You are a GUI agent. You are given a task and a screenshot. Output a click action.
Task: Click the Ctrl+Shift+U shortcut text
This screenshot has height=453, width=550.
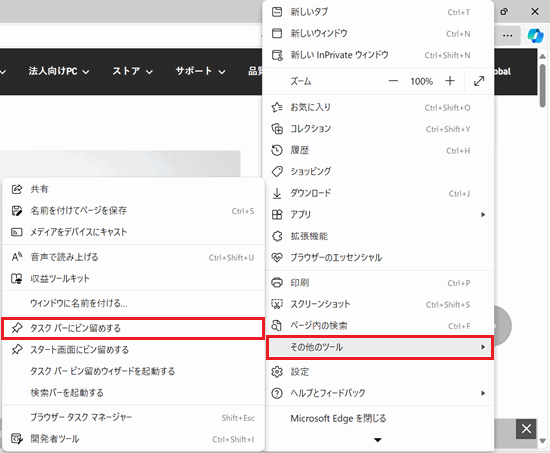pos(231,258)
